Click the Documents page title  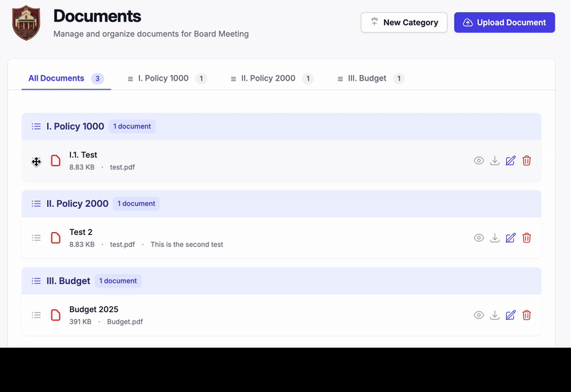pos(97,16)
